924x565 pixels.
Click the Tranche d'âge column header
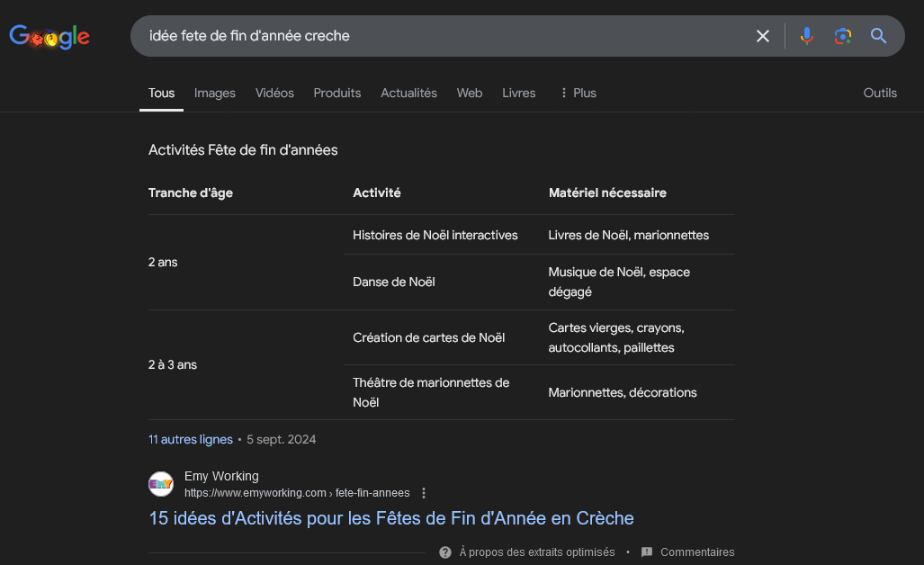pos(191,193)
